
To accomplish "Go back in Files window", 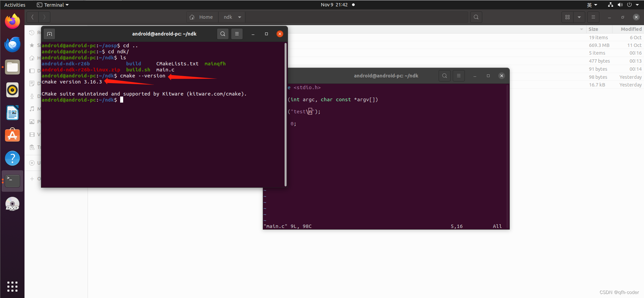I will pyautogui.click(x=33, y=17).
